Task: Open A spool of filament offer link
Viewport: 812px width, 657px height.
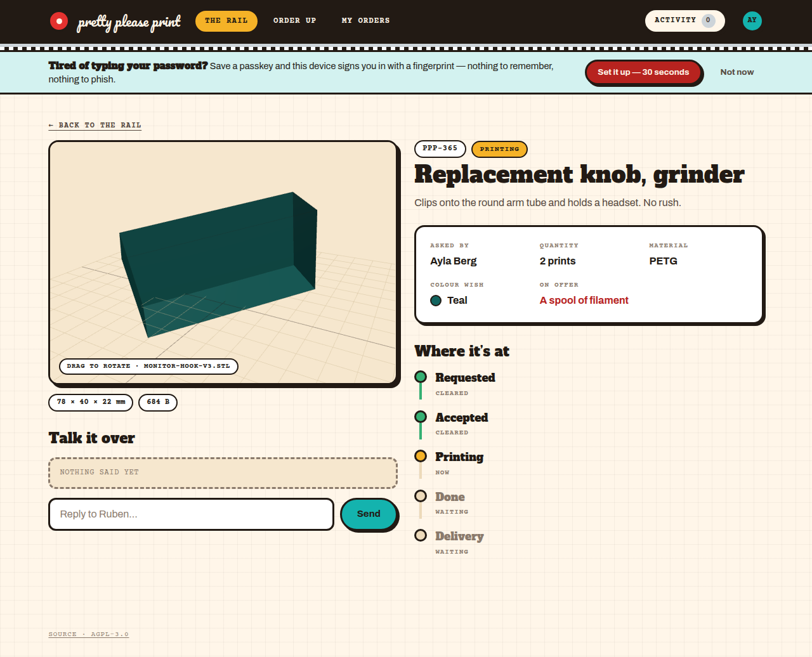Action: [584, 301]
